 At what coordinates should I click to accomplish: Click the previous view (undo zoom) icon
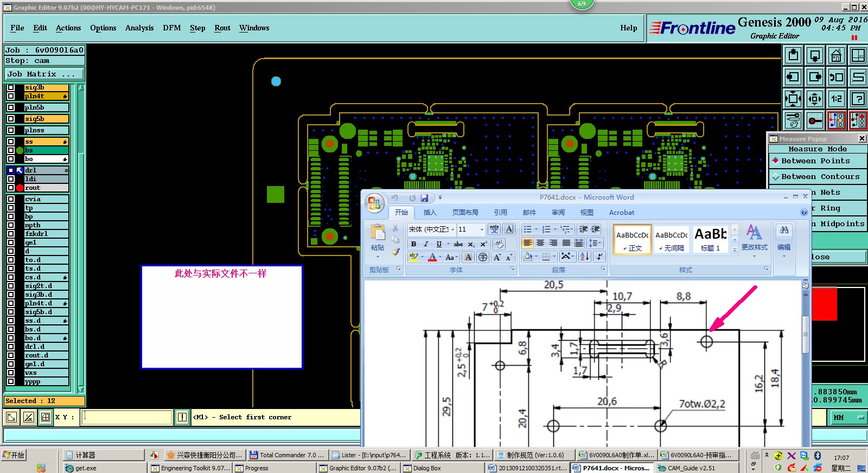(836, 76)
